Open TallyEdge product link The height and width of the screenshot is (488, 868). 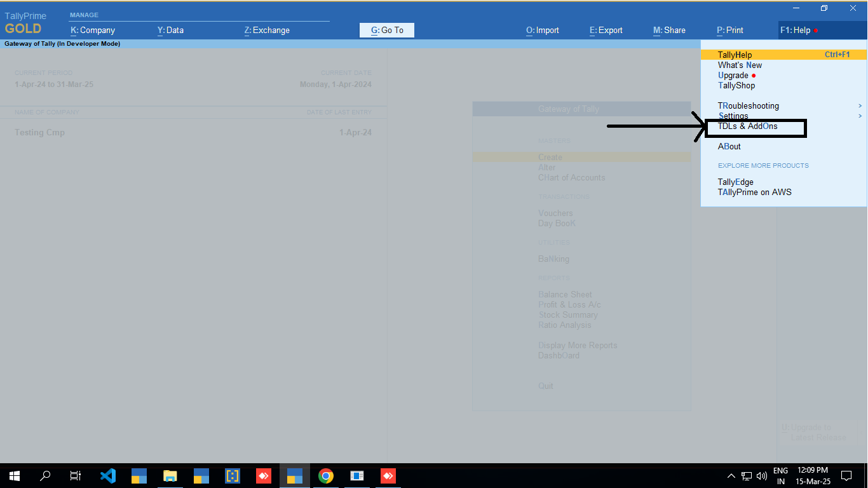736,182
